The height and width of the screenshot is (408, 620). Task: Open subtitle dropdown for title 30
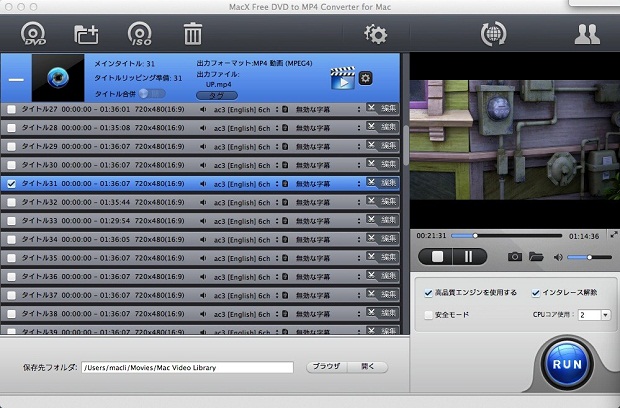coord(359,165)
